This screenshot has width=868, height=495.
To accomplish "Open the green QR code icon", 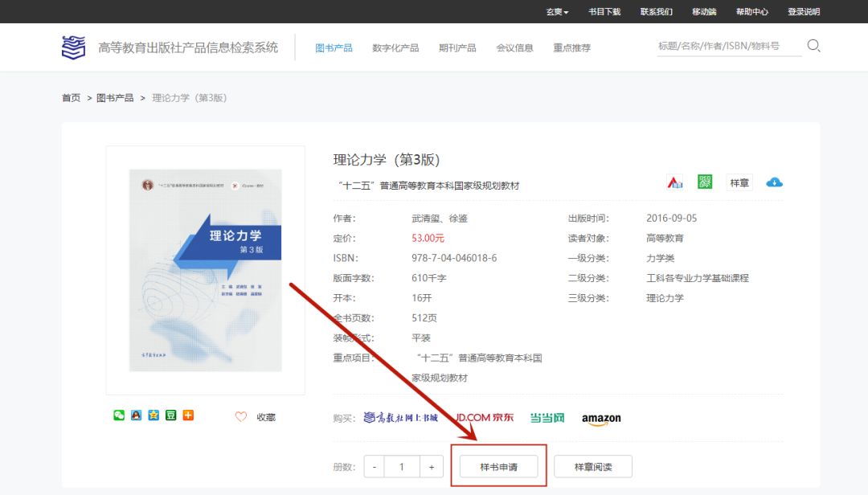I will tap(705, 182).
